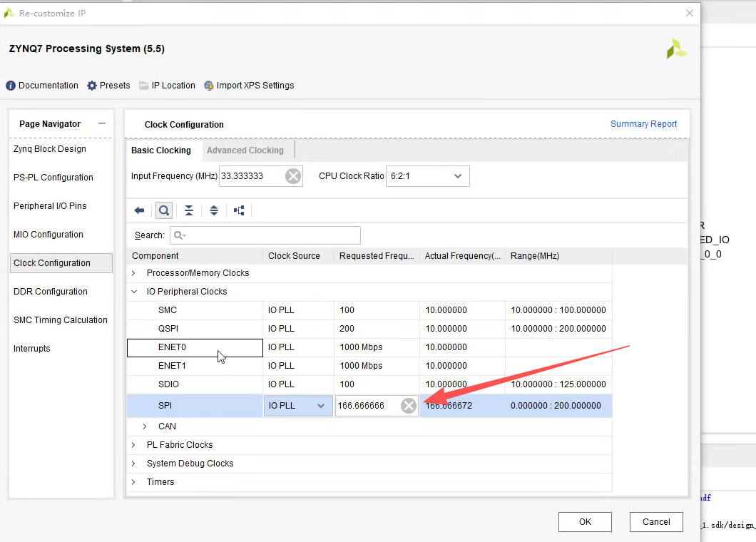Click the Actual Frequency column header
This screenshot has width=756, height=542.
tap(462, 255)
